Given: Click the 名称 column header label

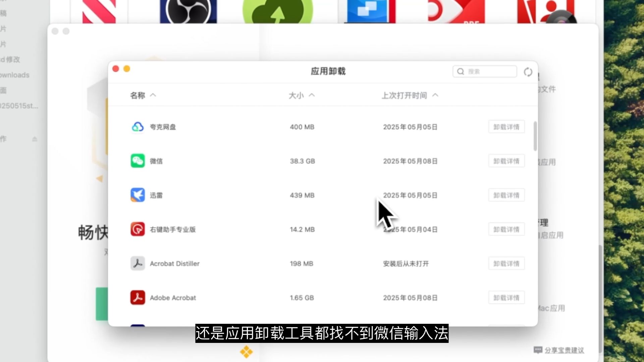Looking at the screenshot, I should (138, 95).
